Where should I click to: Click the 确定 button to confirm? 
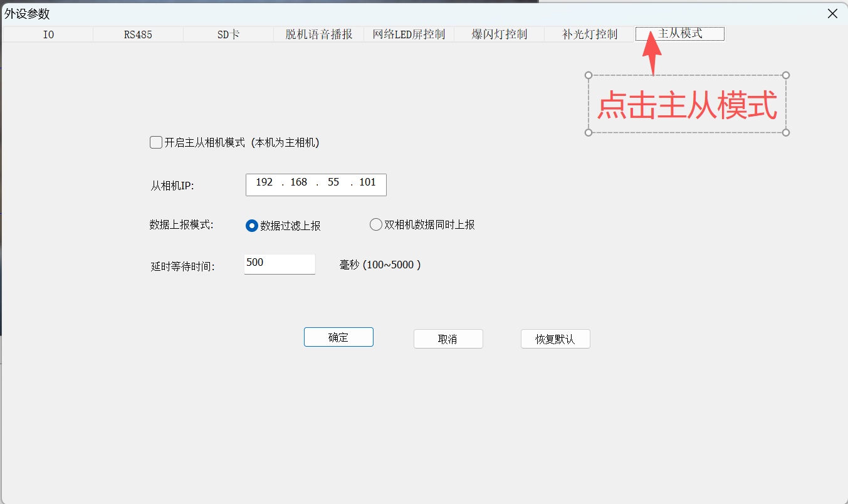coord(338,337)
